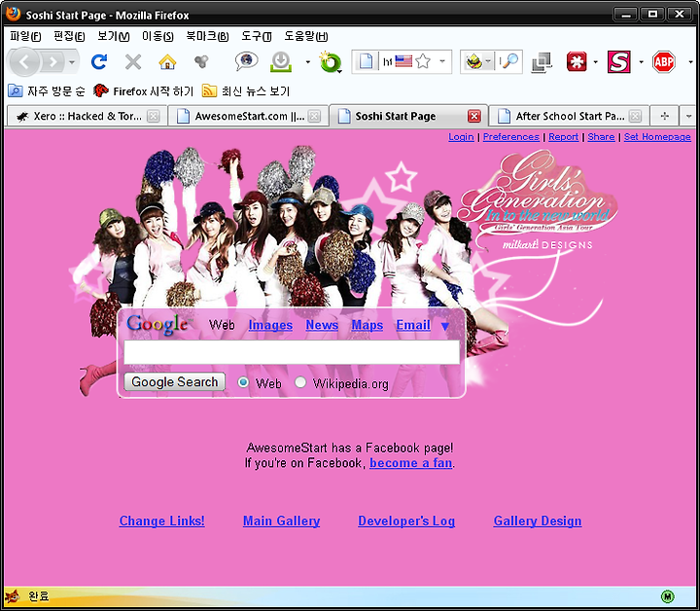Click the stacked windows toolbar icon
The height and width of the screenshot is (611, 700).
click(542, 62)
